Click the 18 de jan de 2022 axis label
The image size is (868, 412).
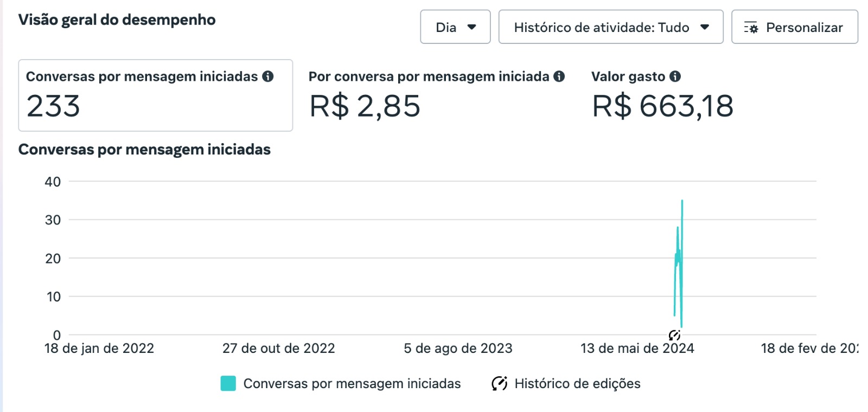coord(99,349)
